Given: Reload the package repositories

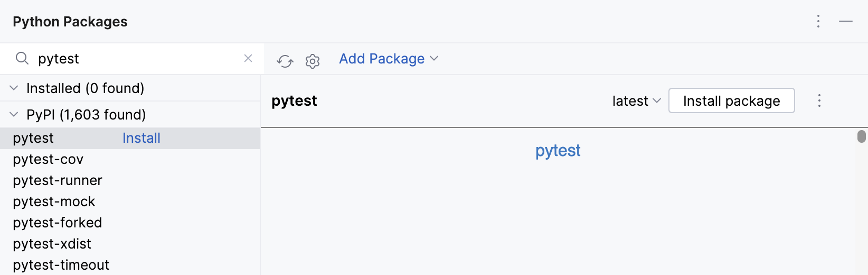Looking at the screenshot, I should coord(285,61).
